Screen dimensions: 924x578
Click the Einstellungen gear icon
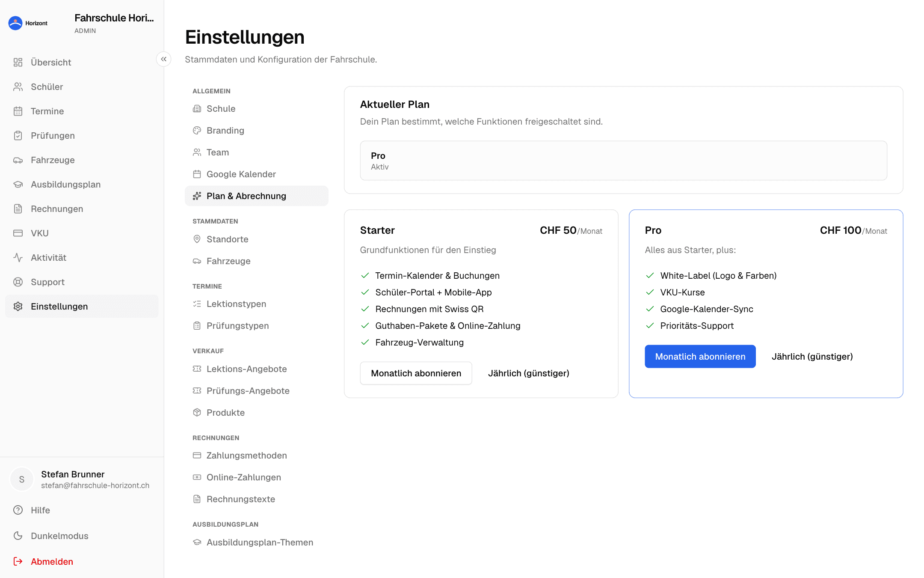18,307
